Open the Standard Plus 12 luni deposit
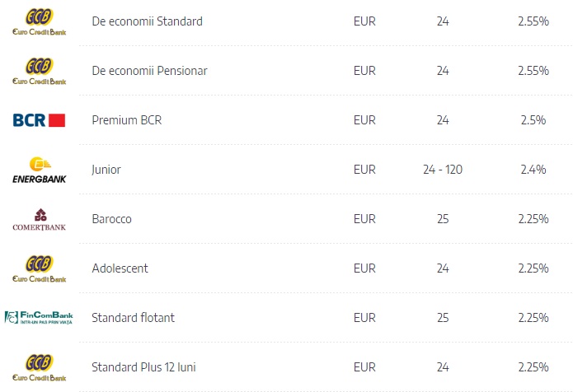 pyautogui.click(x=143, y=367)
